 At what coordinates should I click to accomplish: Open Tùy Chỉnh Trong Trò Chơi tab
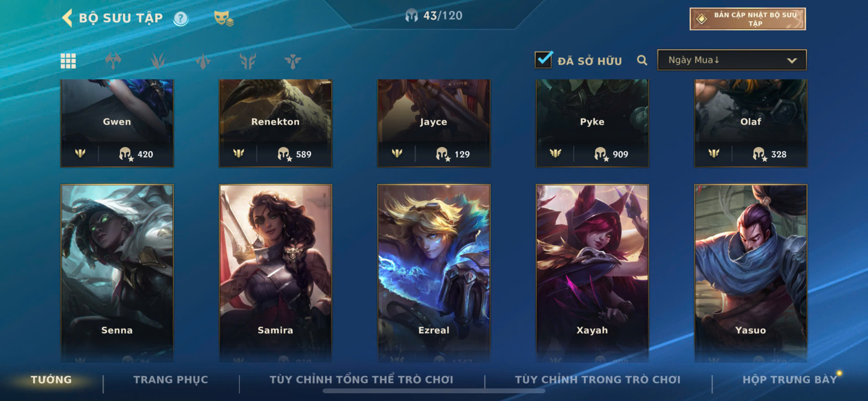pos(598,379)
